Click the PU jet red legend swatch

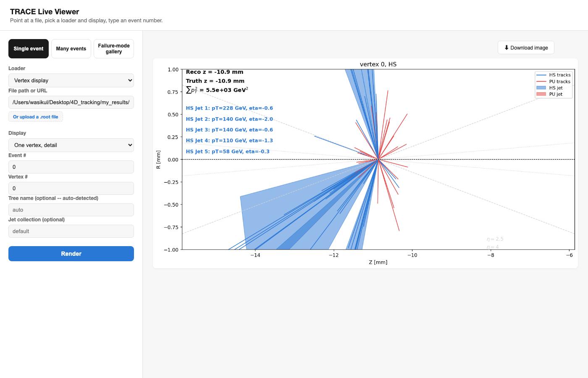click(541, 94)
